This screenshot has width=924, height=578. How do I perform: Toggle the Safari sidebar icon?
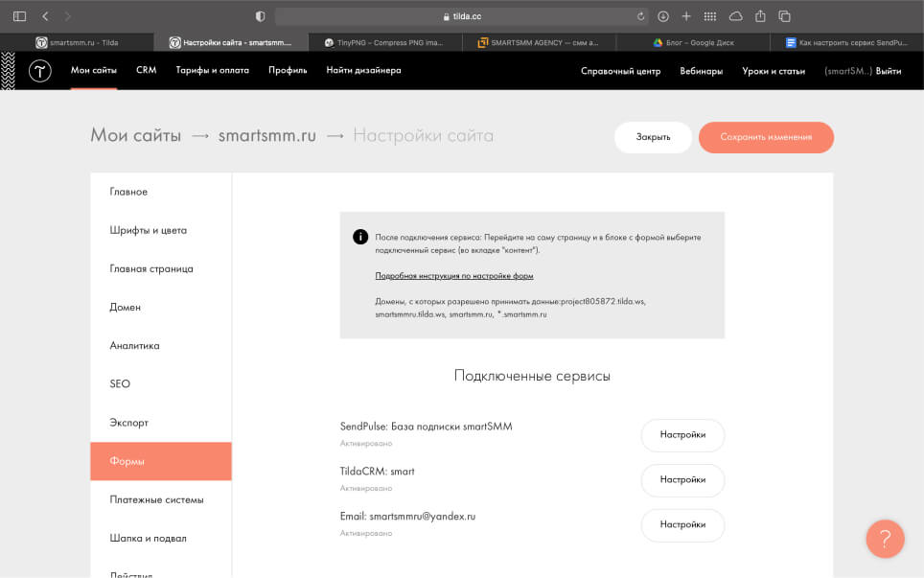[x=19, y=16]
